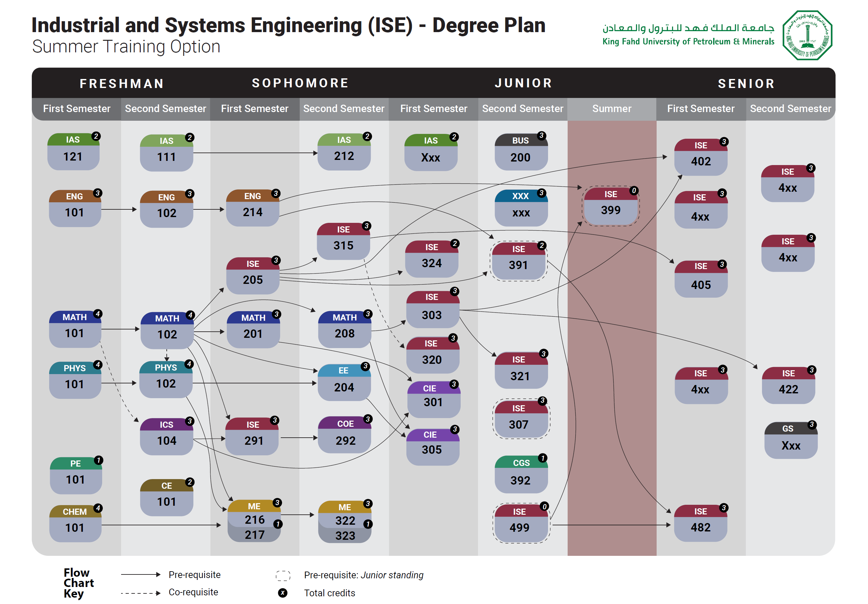The width and height of the screenshot is (868, 604).
Task: Select the ISE 315 course box
Action: [343, 241]
